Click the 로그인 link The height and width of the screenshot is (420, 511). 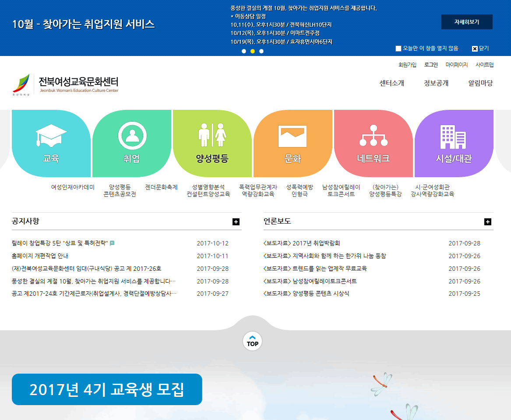tap(431, 65)
